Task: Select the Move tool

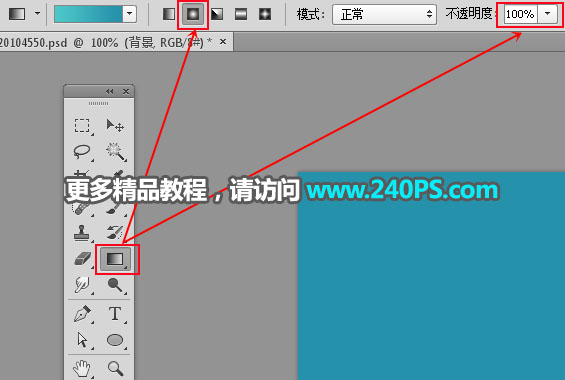Action: click(115, 126)
